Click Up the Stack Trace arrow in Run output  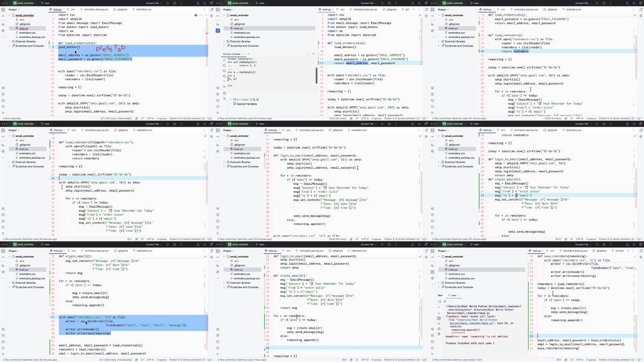click(x=439, y=307)
